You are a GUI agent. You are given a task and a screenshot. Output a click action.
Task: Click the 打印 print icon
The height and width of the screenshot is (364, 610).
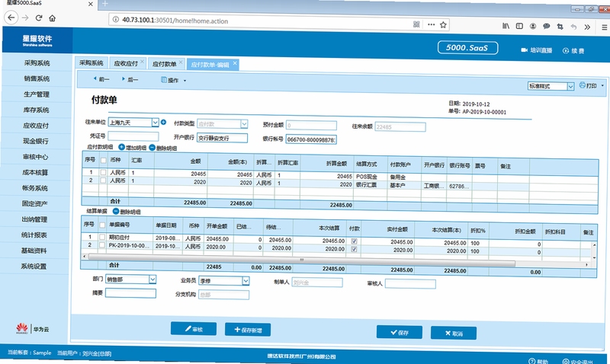[582, 85]
